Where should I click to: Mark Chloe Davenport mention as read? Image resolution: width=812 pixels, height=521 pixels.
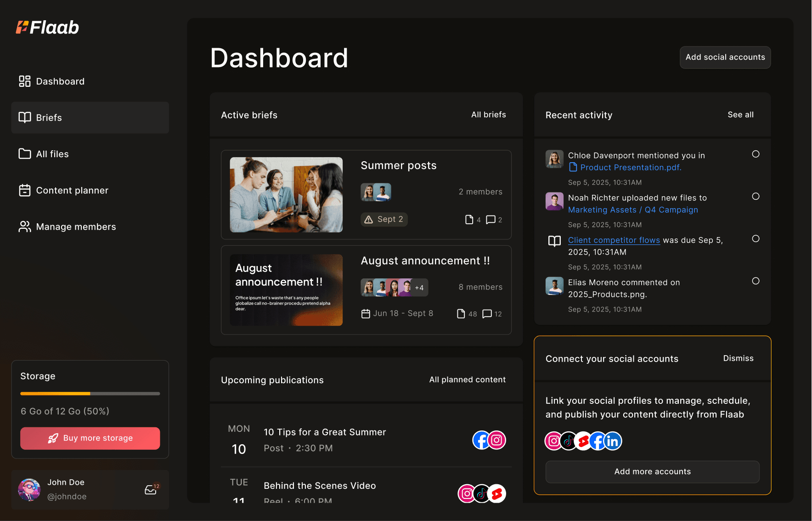756,154
